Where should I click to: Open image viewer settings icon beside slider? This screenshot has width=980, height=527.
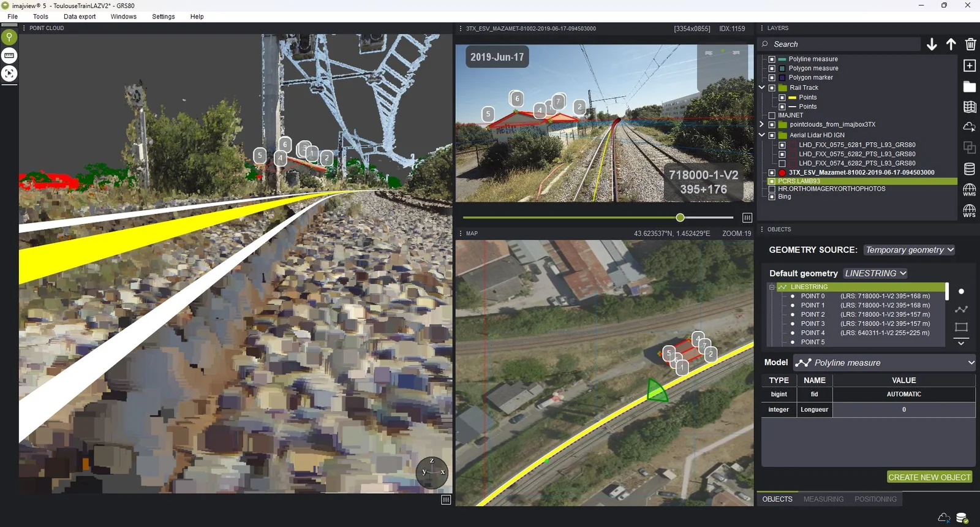747,218
